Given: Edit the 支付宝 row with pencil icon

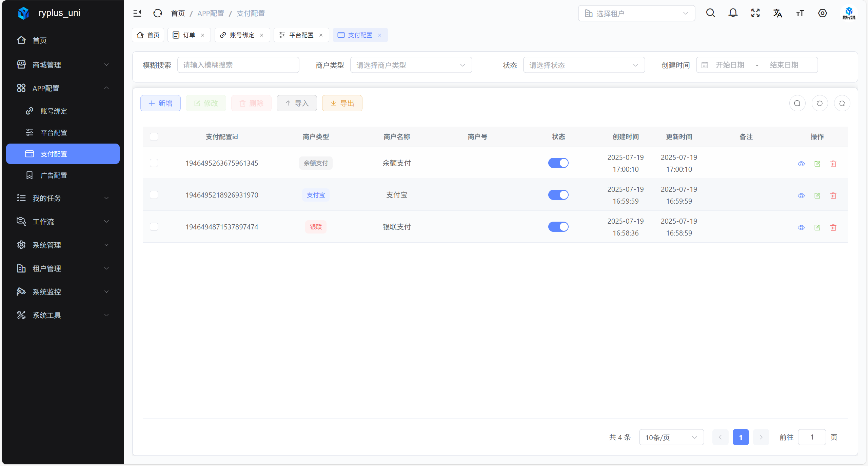Looking at the screenshot, I should tap(817, 195).
